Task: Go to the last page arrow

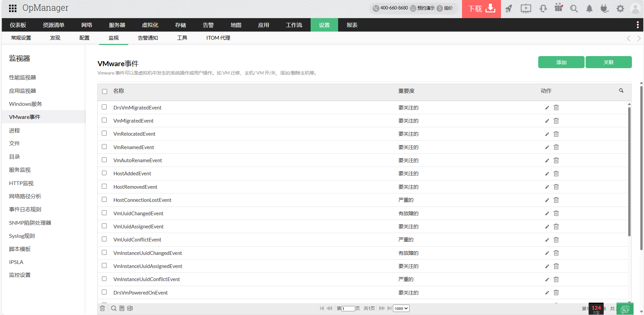Action: (389, 308)
